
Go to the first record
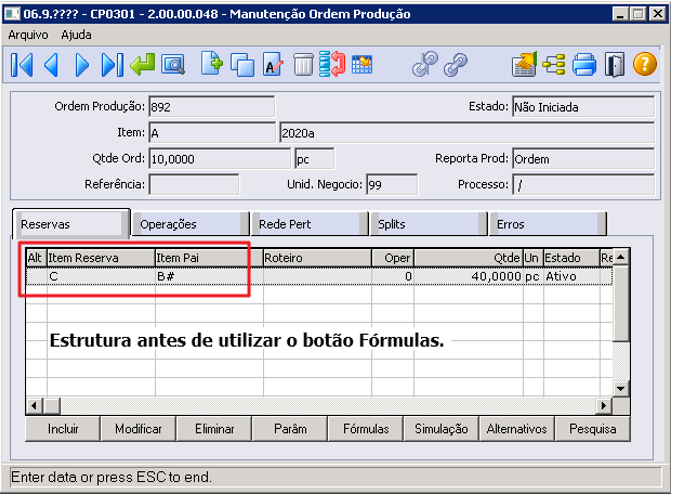(22, 65)
